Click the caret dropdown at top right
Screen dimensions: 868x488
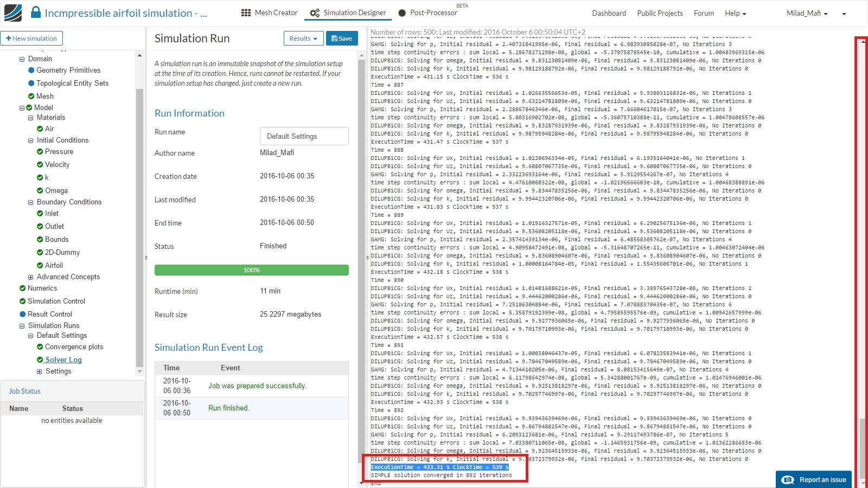844,14
